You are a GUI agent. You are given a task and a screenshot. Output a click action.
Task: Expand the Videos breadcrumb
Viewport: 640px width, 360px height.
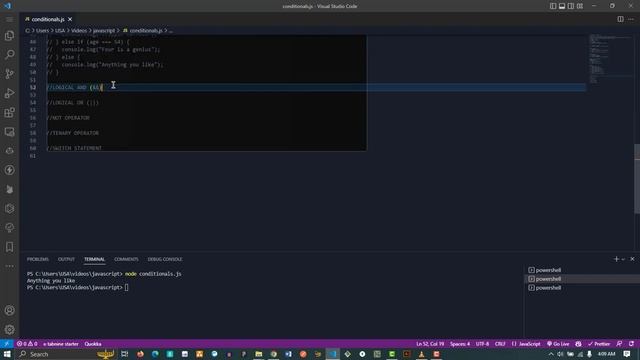[x=79, y=31]
